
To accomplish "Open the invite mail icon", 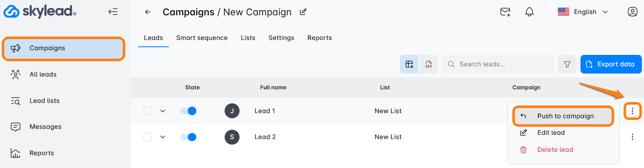I will pyautogui.click(x=505, y=12).
